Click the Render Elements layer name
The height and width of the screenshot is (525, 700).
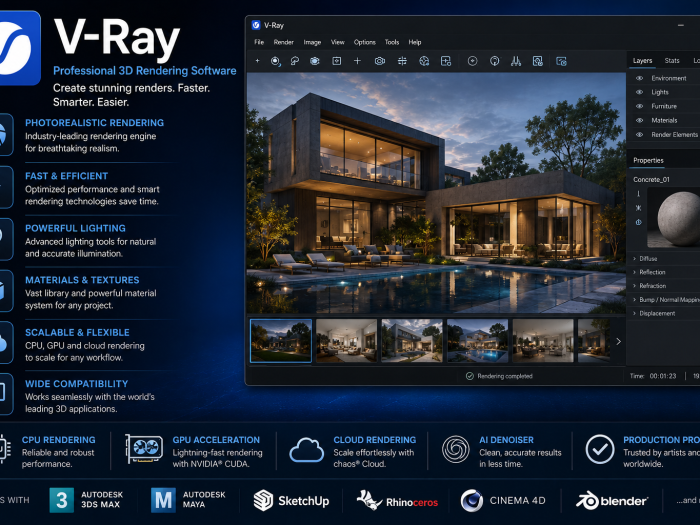pos(674,134)
